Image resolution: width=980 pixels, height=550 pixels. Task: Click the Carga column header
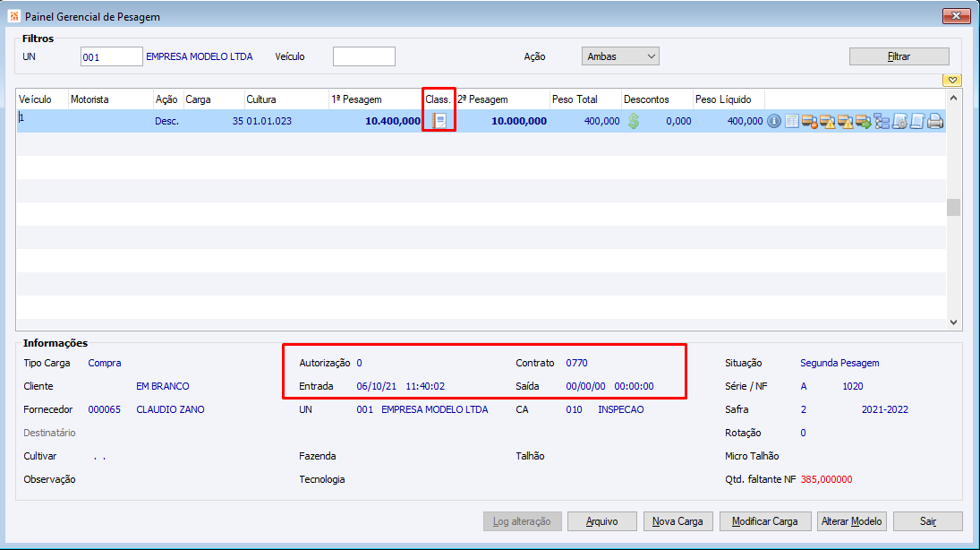[x=213, y=99]
